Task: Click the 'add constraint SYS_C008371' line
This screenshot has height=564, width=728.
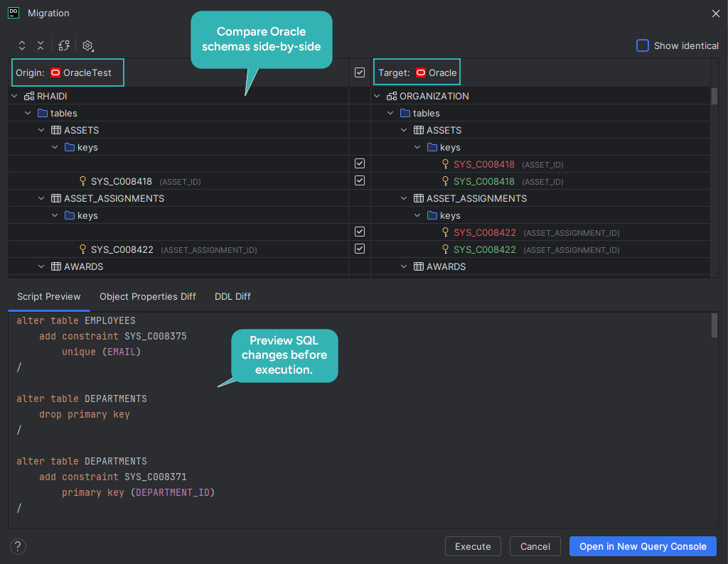Action: click(x=113, y=477)
